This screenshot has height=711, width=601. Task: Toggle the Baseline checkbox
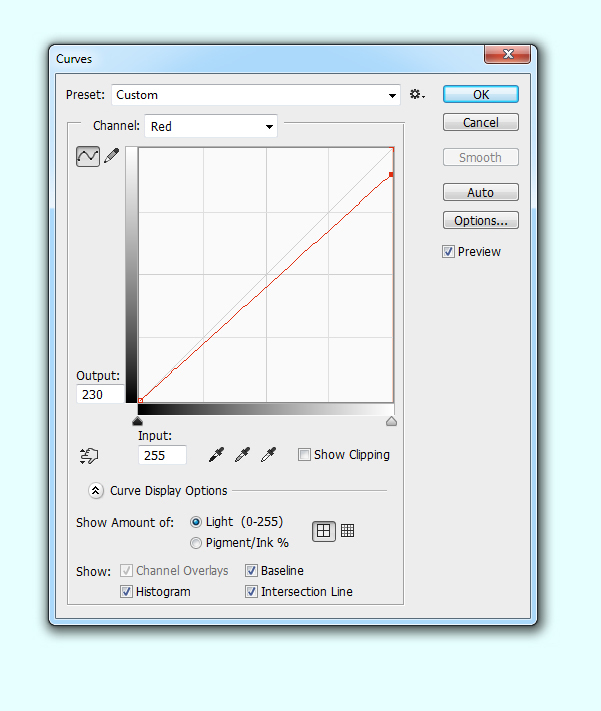pyautogui.click(x=251, y=570)
